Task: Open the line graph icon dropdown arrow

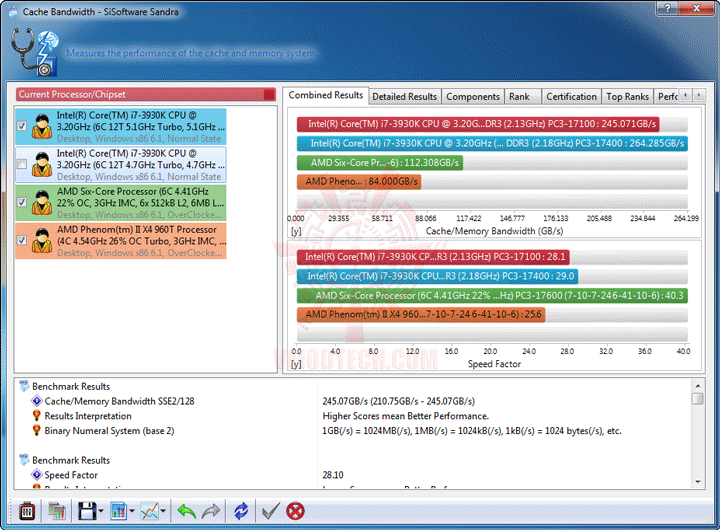Action: [x=163, y=511]
